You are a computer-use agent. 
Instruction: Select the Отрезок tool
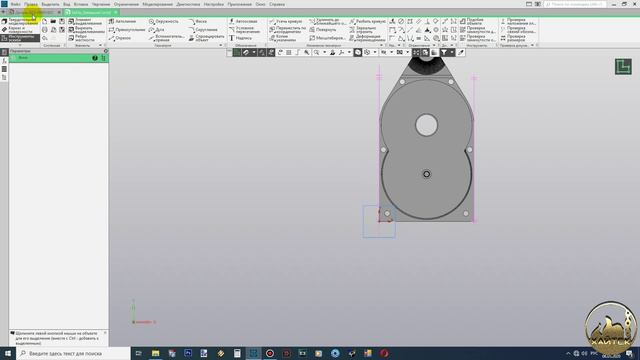120,38
